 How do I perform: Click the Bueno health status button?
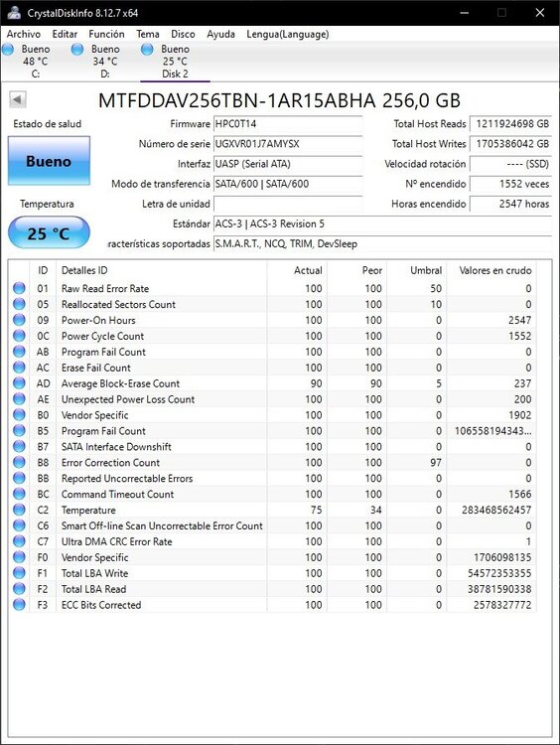(49, 161)
